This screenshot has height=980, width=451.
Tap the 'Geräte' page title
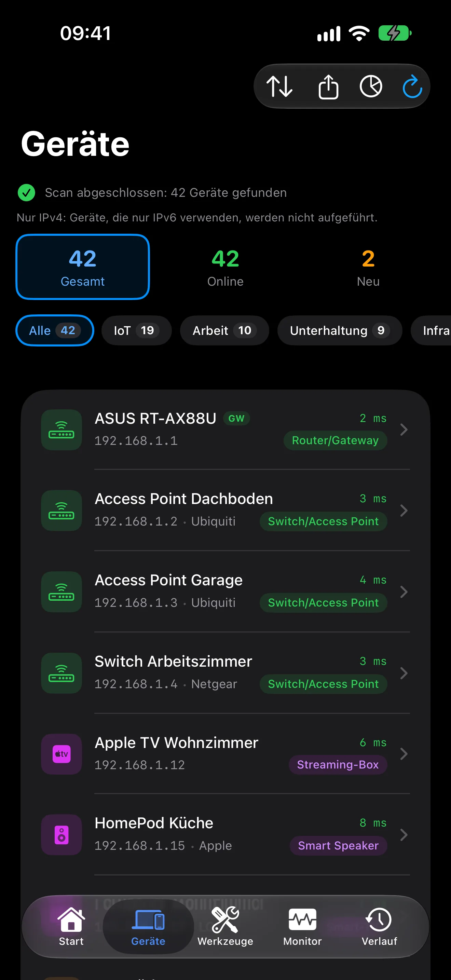[x=75, y=144]
